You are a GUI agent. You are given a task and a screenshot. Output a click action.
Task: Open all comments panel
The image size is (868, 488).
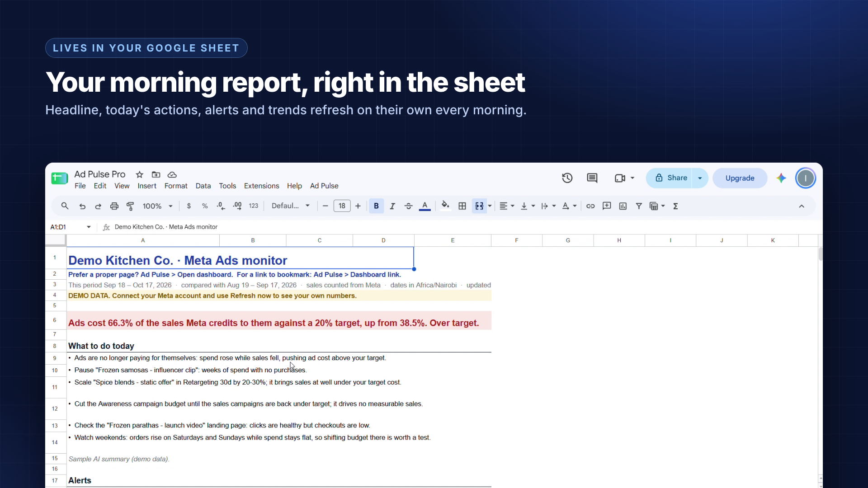coord(592,178)
